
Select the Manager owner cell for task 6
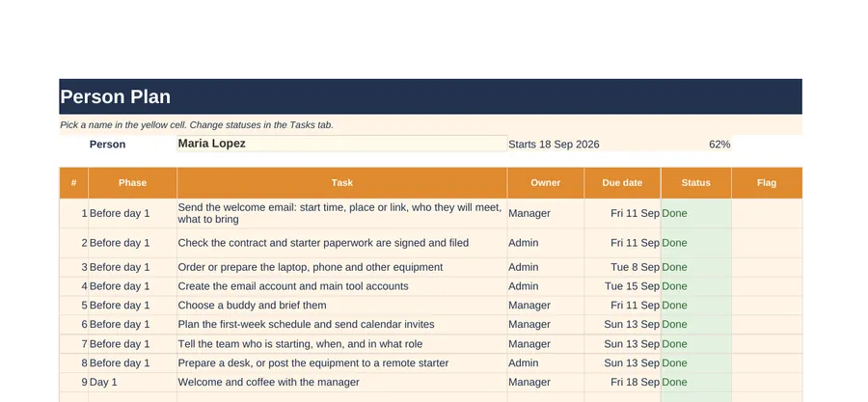[x=545, y=325]
